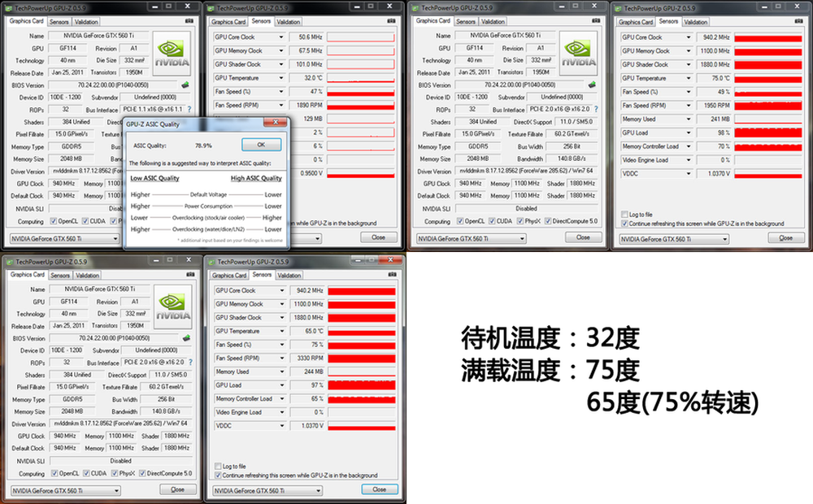The image size is (813, 504).
Task: Open GPU selector combo in 75.0 °C Sensors window
Action: point(674,239)
